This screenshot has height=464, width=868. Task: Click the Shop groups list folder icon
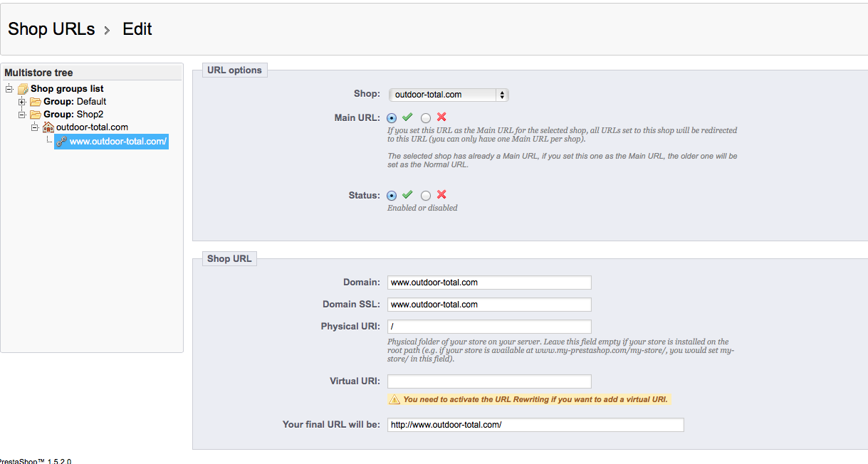[x=23, y=89]
